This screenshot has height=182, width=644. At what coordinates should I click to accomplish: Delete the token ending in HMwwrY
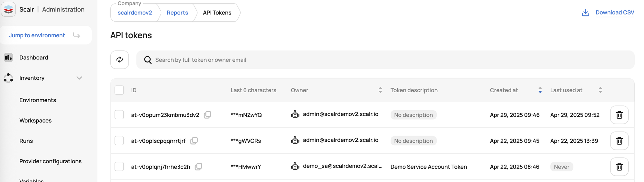click(x=619, y=167)
